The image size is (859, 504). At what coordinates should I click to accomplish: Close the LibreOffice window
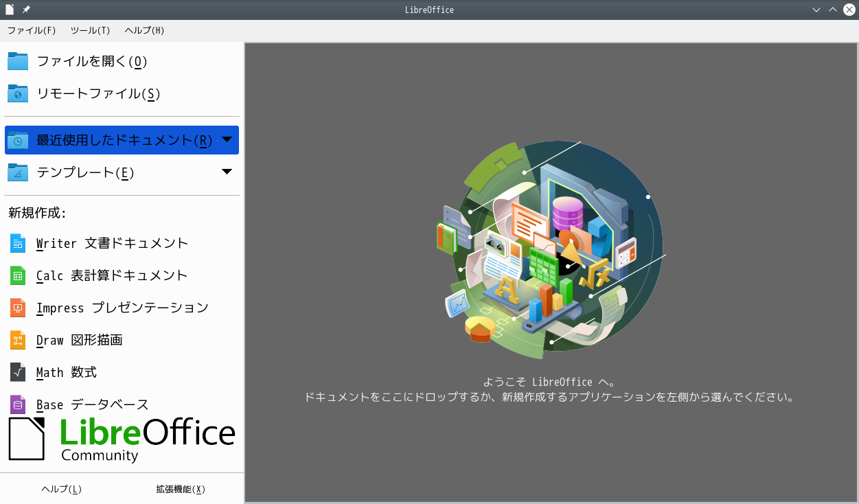849,10
